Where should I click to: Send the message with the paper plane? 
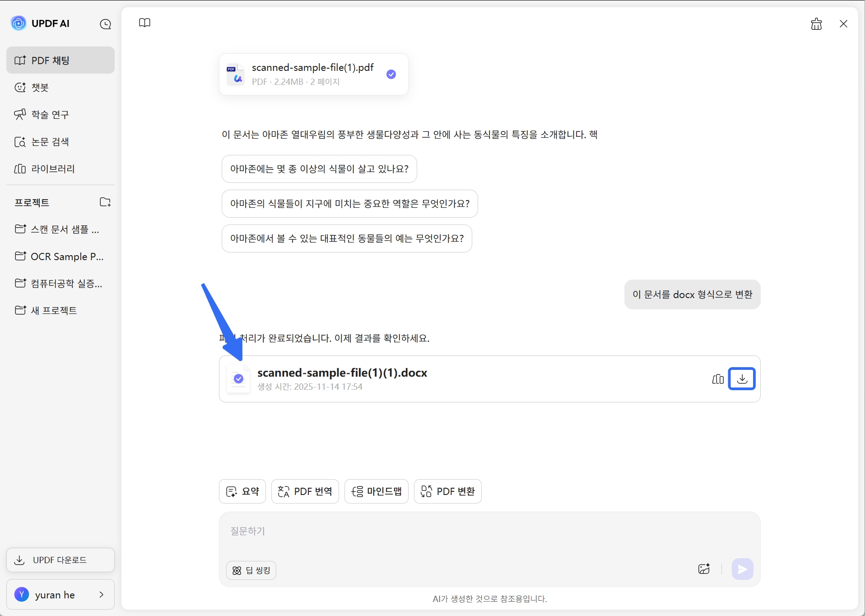(742, 569)
